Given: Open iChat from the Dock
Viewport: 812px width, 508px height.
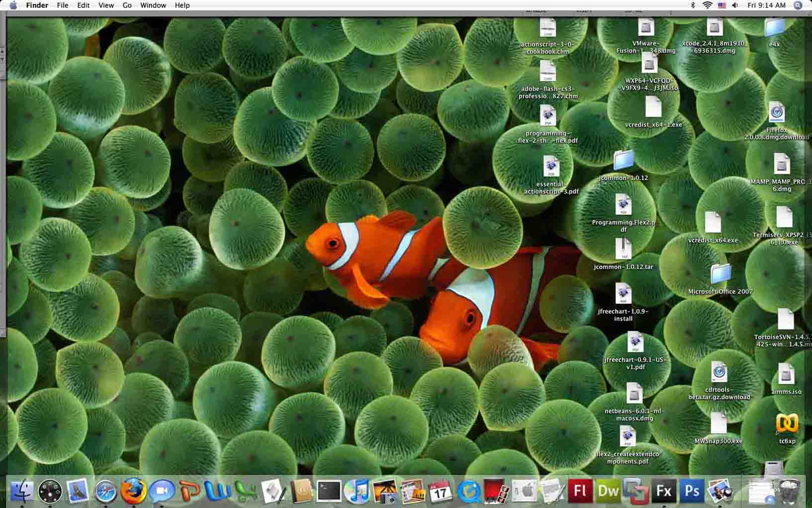Looking at the screenshot, I should coord(162,492).
